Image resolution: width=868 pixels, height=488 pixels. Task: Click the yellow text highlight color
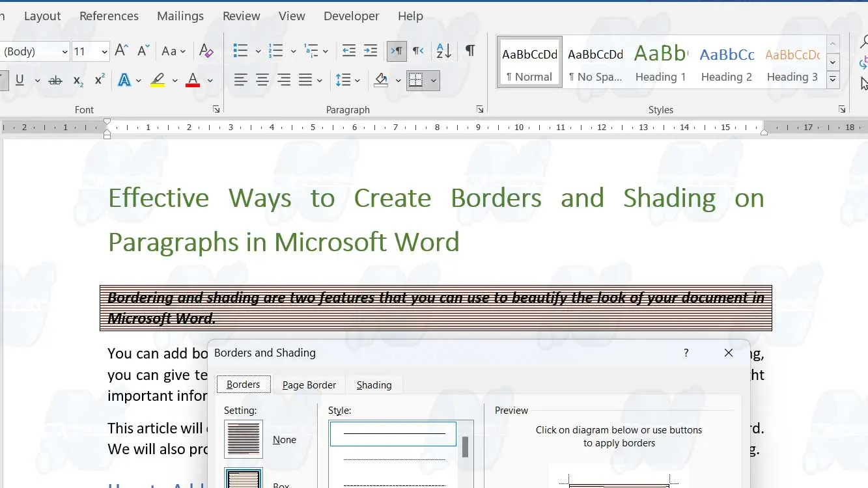pos(157,81)
